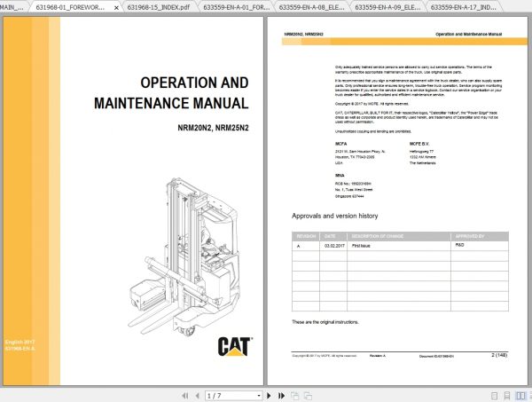Screen dimensions: 532x402
Task: Click the Approvals and version history heading
Action: coord(335,216)
